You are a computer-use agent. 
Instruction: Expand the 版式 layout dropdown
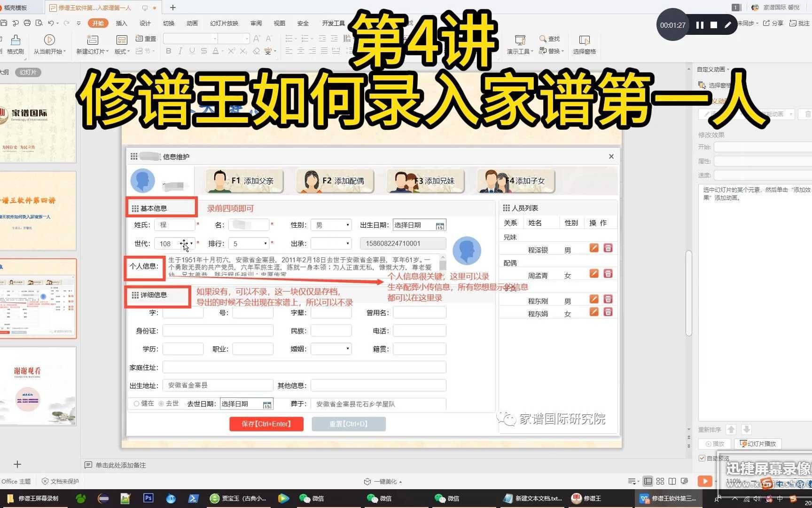pos(122,51)
